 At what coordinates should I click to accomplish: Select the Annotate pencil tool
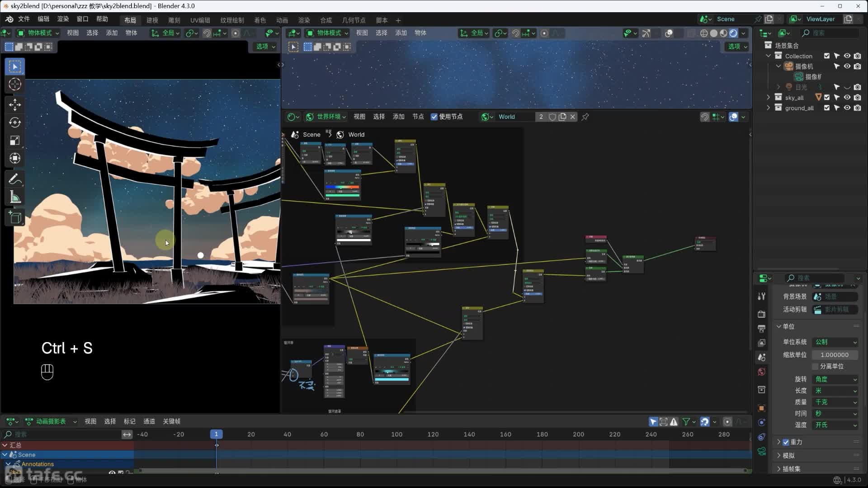click(15, 179)
